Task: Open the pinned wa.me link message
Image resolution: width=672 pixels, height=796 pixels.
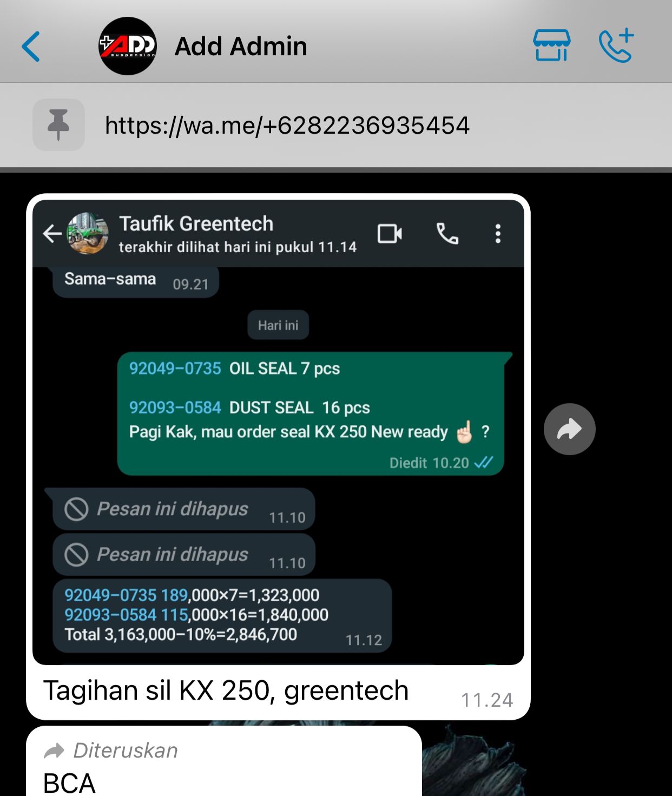Action: click(287, 126)
